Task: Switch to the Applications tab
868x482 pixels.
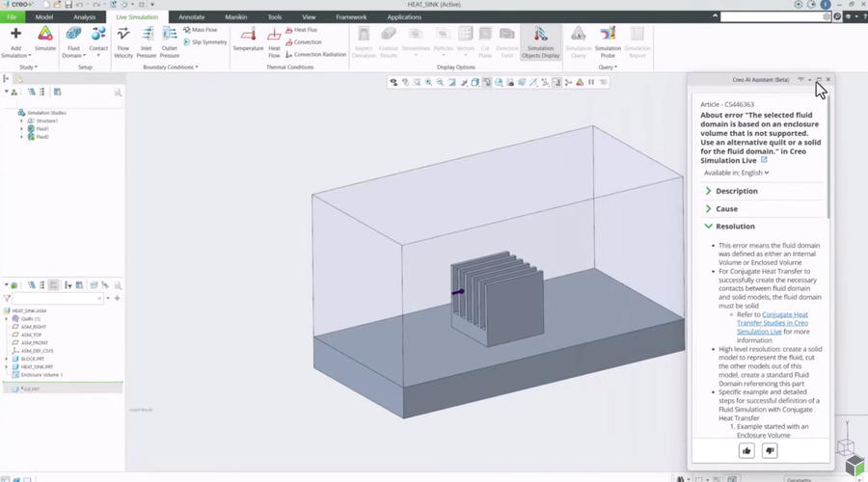Action: (404, 17)
